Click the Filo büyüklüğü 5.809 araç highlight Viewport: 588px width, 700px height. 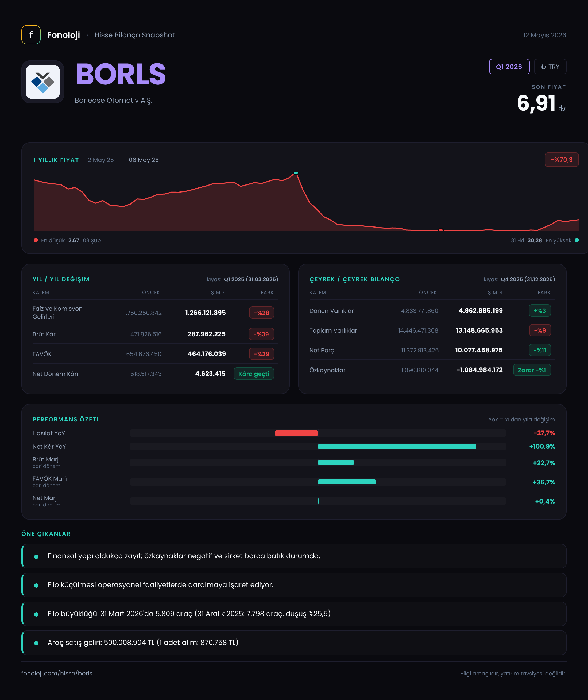point(294,614)
